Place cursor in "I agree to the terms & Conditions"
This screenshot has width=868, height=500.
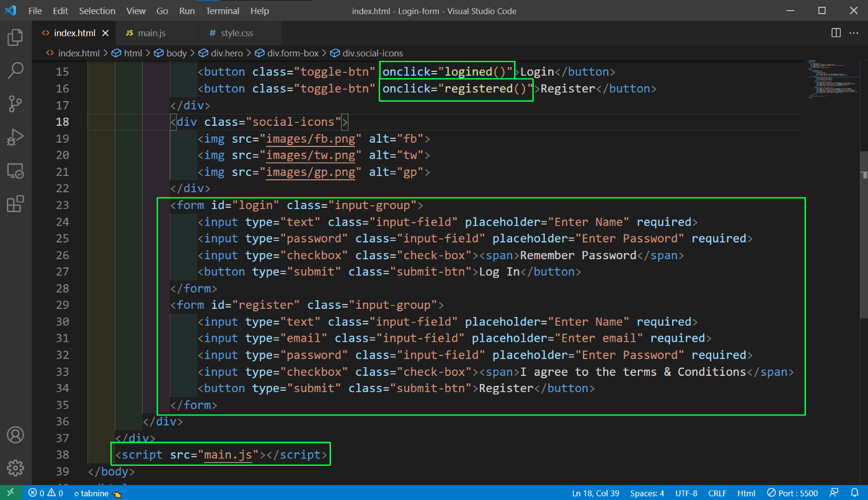coord(633,372)
